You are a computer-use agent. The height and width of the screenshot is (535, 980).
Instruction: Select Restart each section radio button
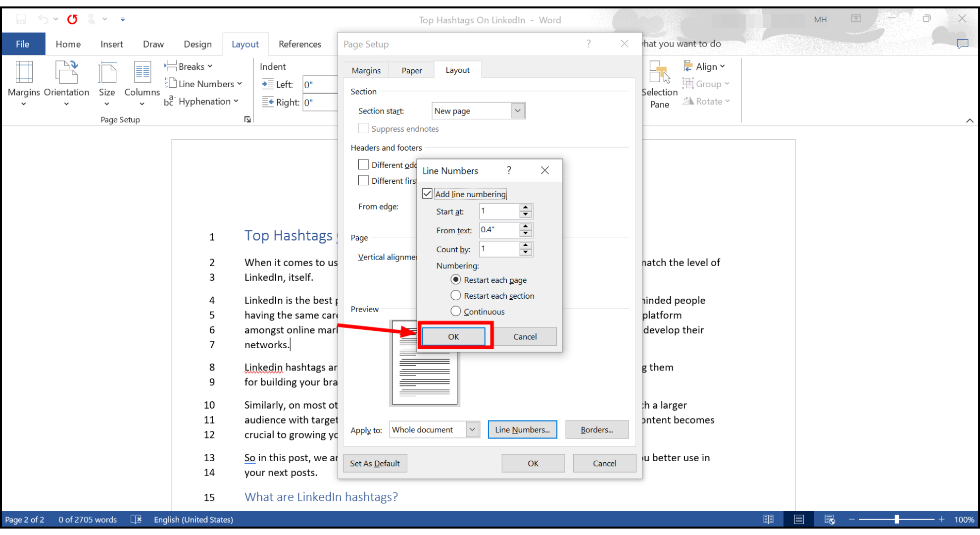[x=456, y=296]
